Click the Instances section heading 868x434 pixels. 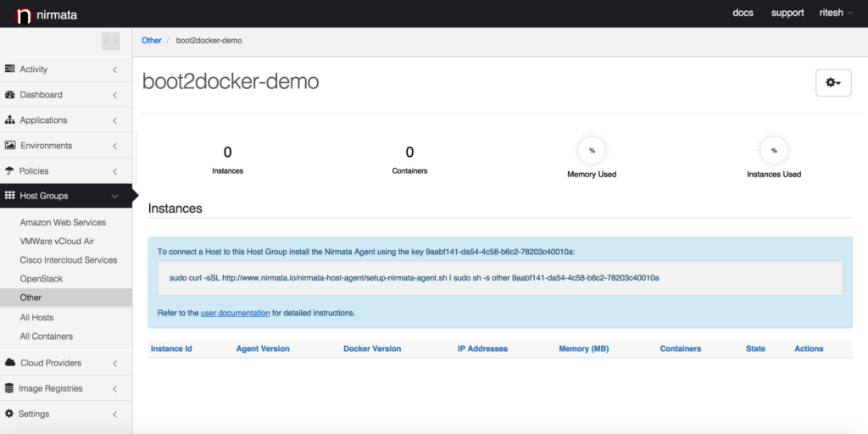click(175, 209)
